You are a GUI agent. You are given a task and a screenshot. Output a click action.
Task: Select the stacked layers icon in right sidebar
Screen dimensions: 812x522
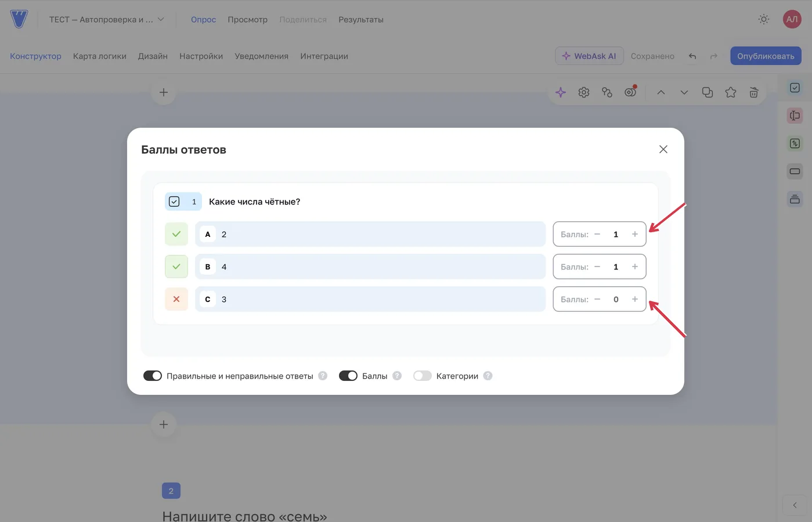(795, 199)
